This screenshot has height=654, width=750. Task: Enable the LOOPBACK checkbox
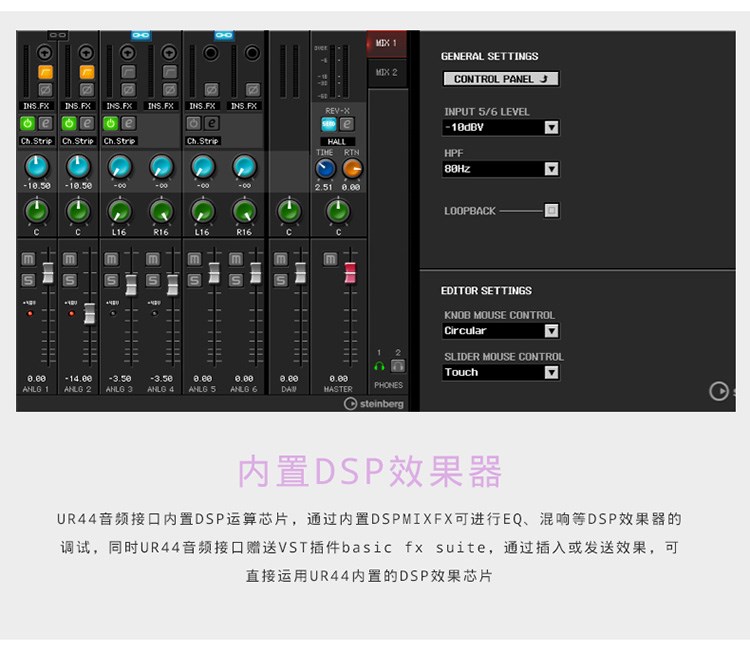pyautogui.click(x=551, y=211)
